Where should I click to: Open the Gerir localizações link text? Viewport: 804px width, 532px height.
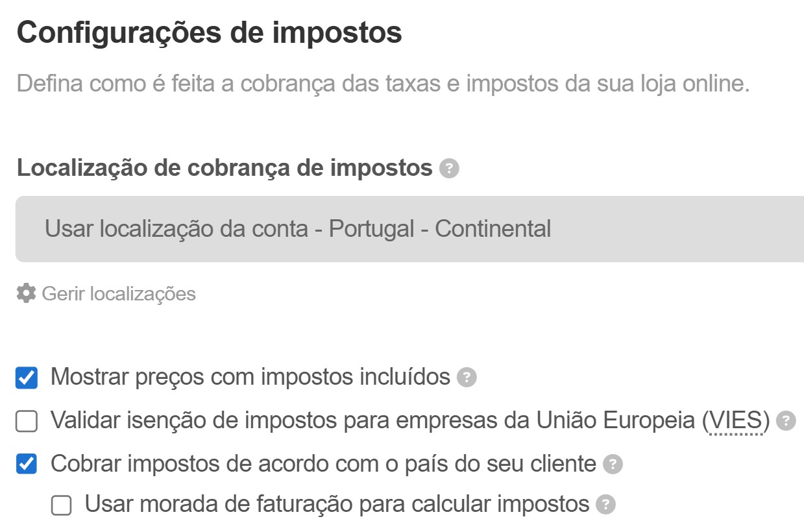coord(119,294)
